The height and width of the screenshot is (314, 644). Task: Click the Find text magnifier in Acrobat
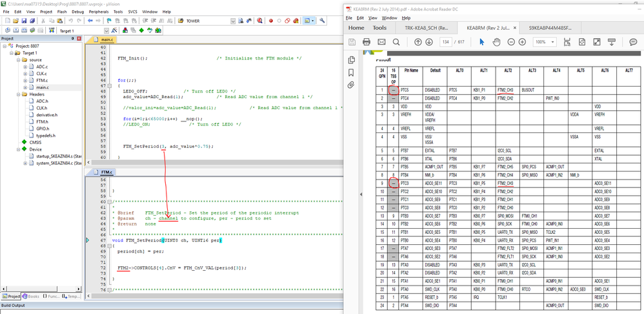point(396,42)
